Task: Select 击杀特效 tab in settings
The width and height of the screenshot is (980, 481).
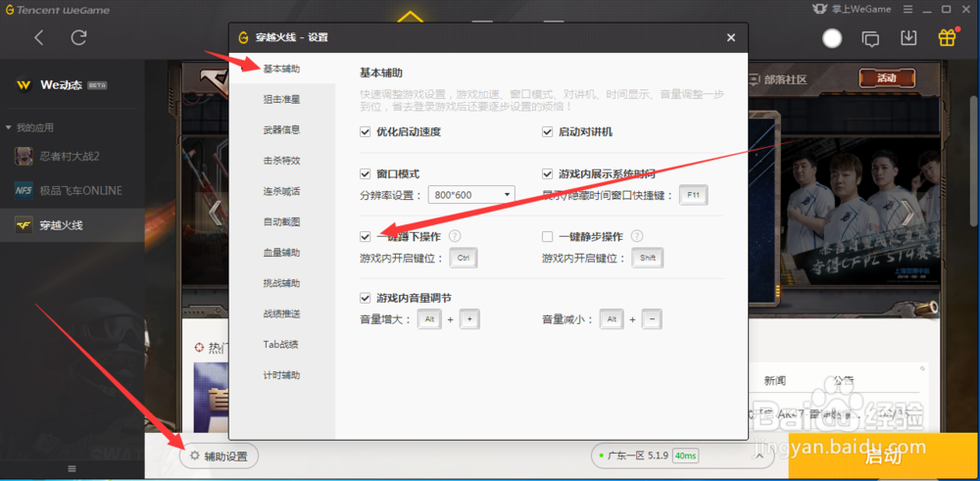Action: 282,161
